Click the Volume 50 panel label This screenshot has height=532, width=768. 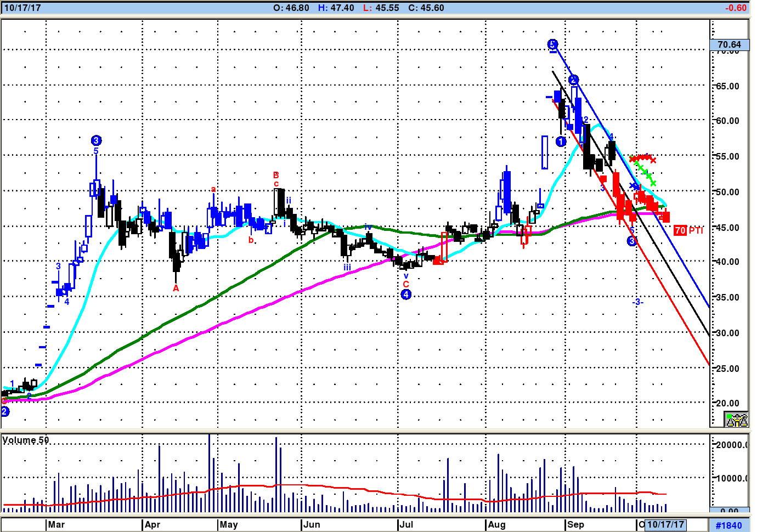tap(25, 440)
